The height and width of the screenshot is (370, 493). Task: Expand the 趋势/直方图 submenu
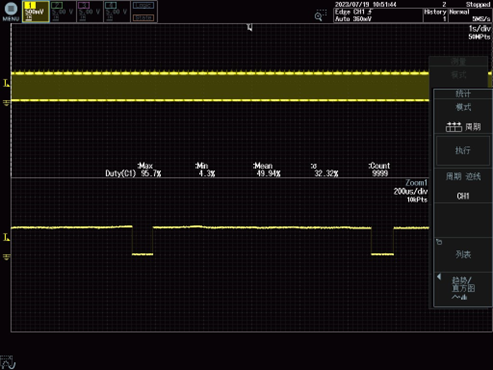463,289
